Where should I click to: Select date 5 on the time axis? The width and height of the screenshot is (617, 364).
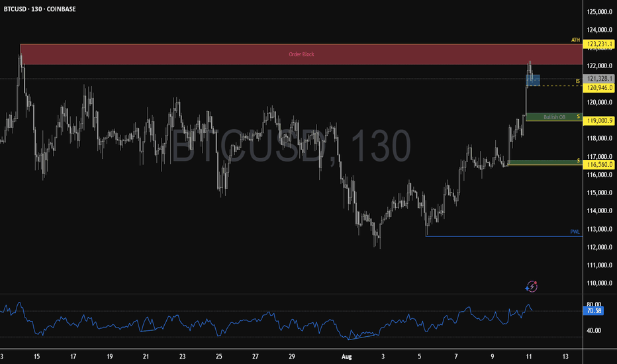point(420,357)
